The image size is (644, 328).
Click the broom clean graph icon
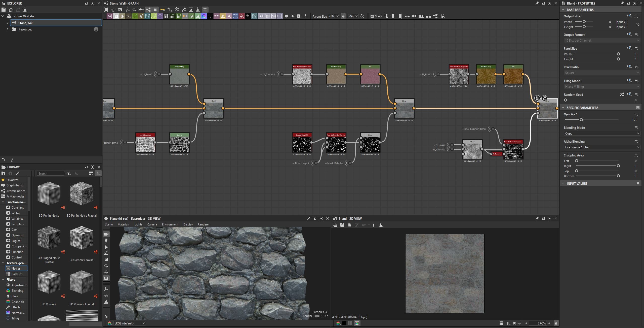pyautogui.click(x=198, y=10)
